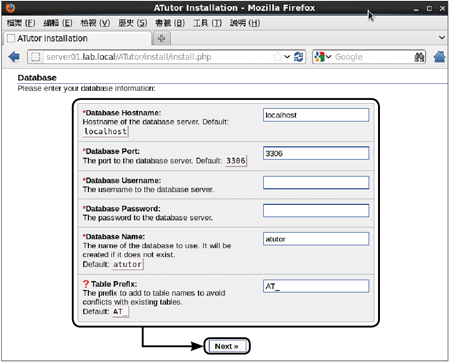450x363 pixels.
Task: Click the Firefox logo in title bar
Action: coord(10,8)
